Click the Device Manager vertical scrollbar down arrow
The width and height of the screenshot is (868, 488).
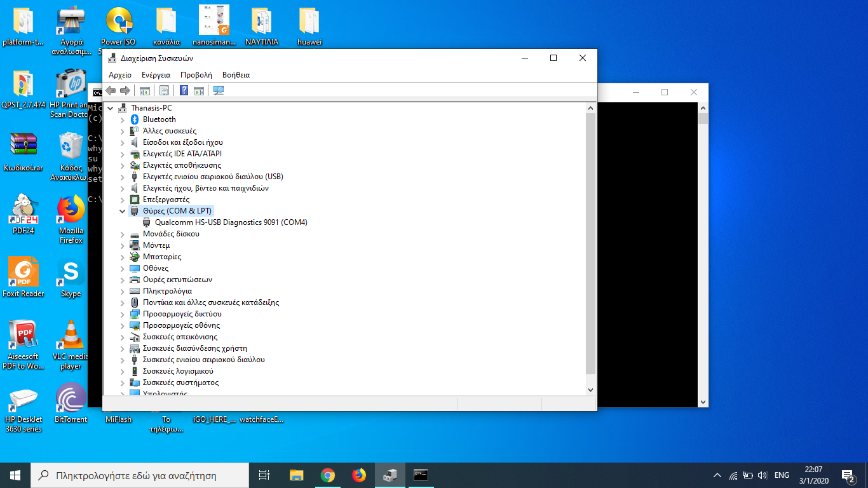click(x=590, y=390)
